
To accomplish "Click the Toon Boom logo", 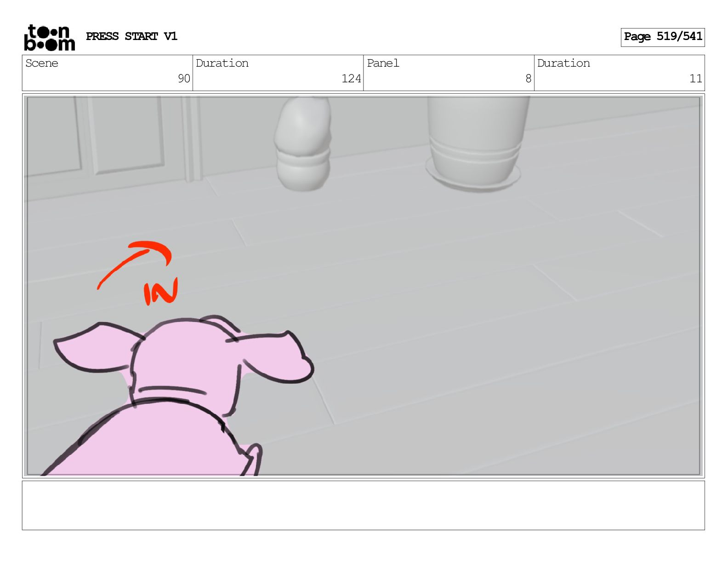I will point(49,37).
